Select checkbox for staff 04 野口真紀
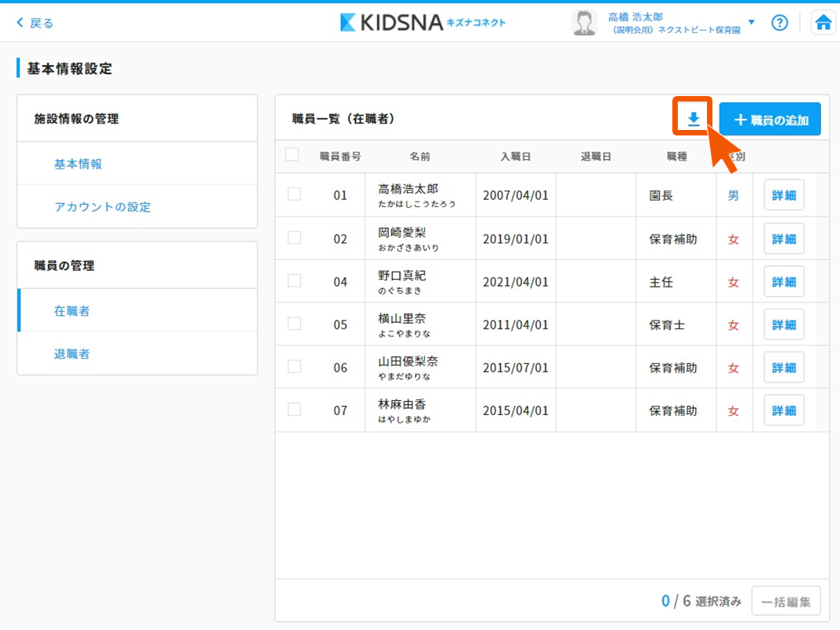This screenshot has width=840, height=630. (294, 280)
